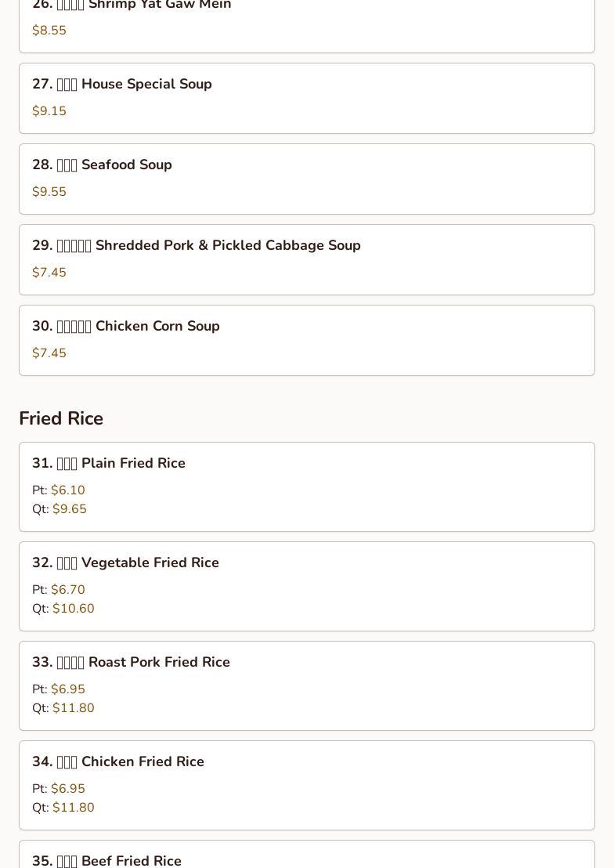Choose the $10.60 quart Vegetable Fried Rice
Screen dimensions: 614x868
coord(74,609)
